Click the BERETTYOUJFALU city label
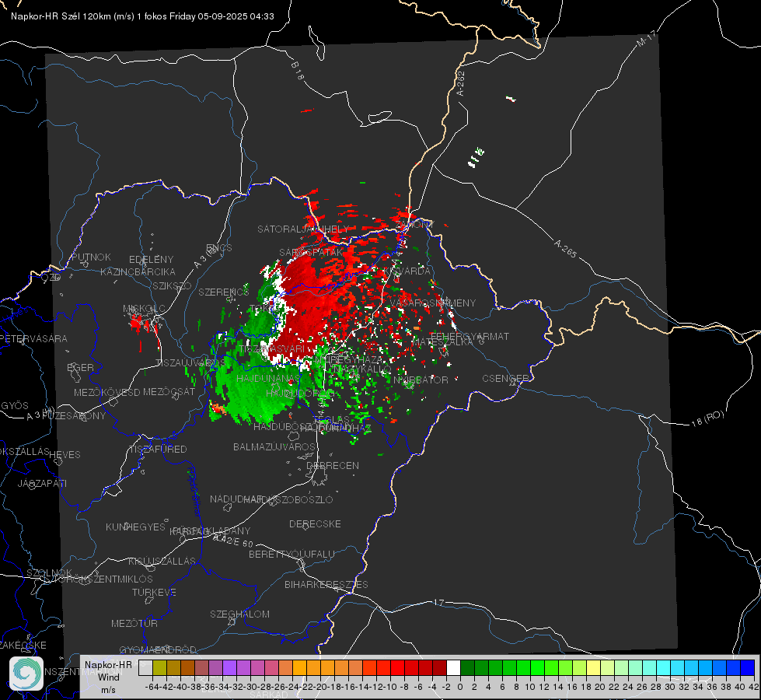The width and height of the screenshot is (761, 700). [x=291, y=554]
